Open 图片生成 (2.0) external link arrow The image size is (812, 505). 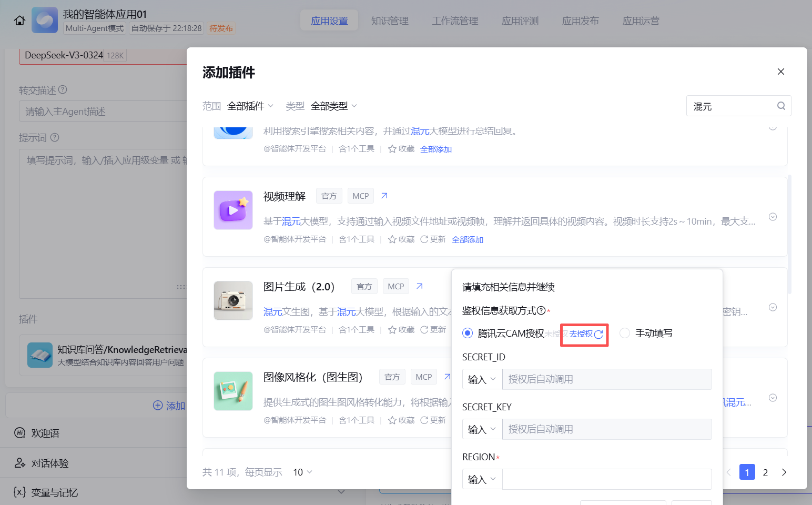coord(420,286)
